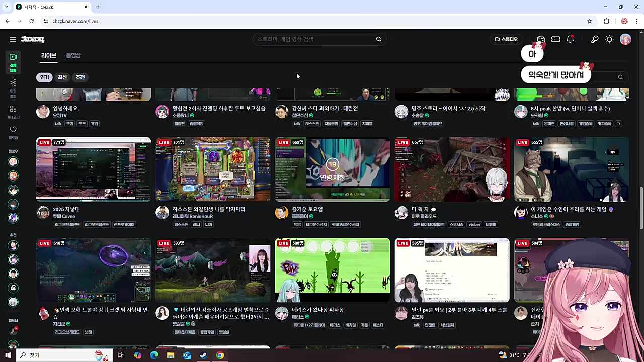The height and width of the screenshot is (362, 644).
Task: Open the browser tab search dropdown
Action: [7, 7]
